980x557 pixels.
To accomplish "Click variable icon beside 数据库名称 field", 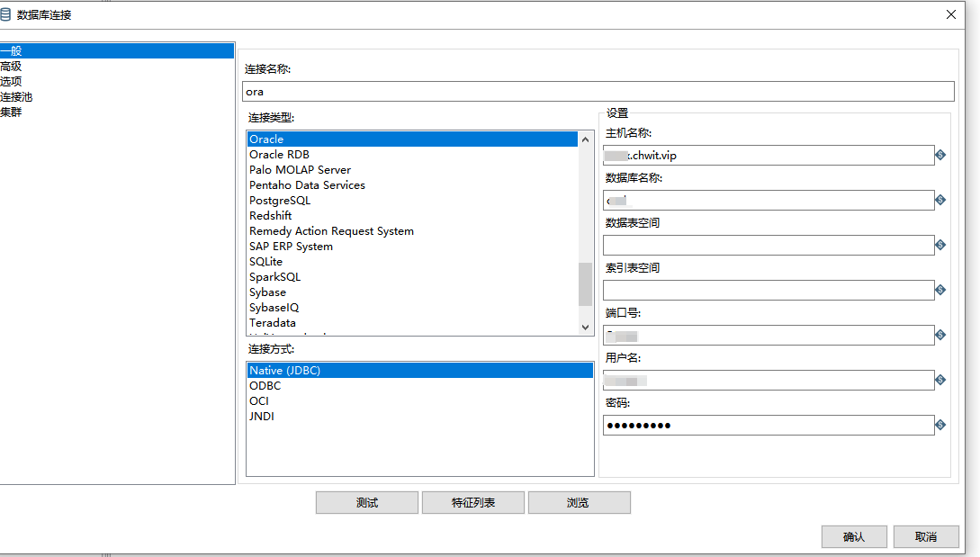I will (940, 200).
